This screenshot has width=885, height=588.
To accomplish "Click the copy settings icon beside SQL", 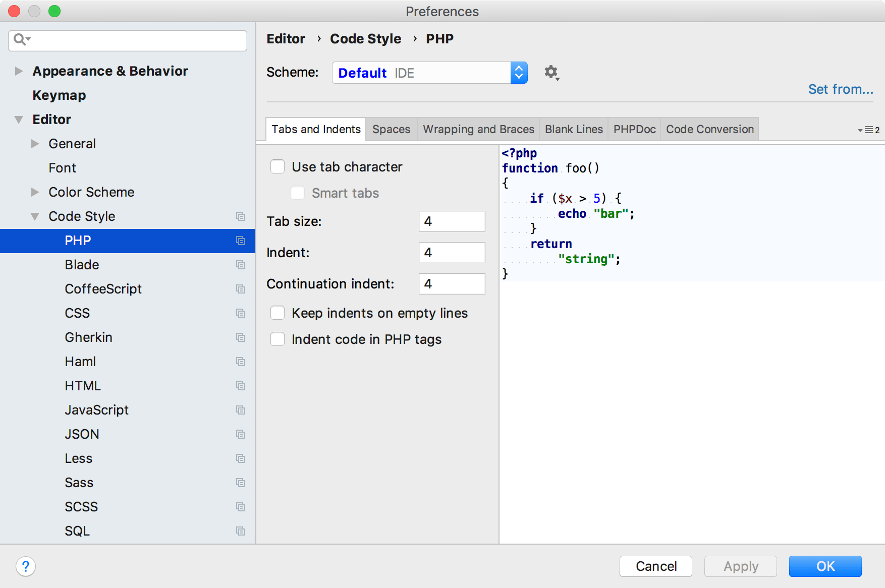I will coord(241,531).
